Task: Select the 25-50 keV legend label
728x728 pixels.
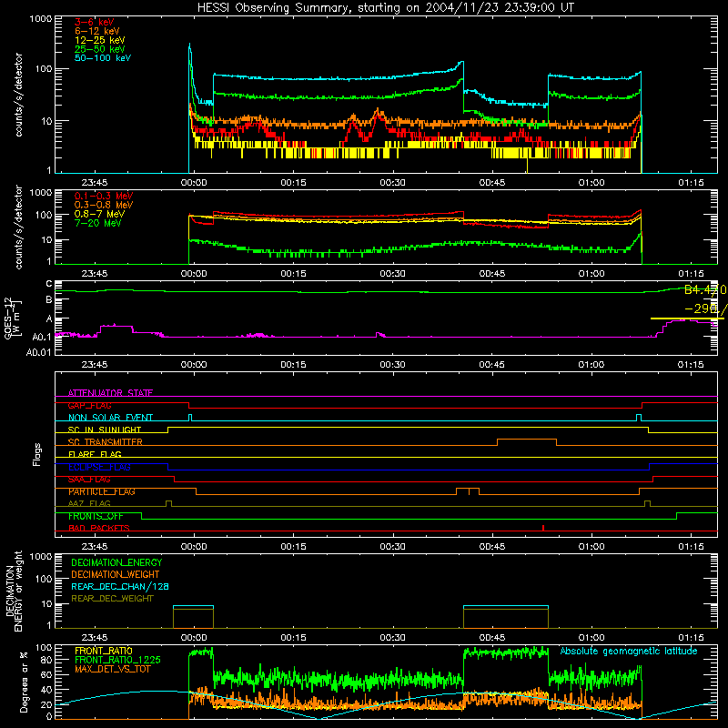Action: (x=100, y=49)
